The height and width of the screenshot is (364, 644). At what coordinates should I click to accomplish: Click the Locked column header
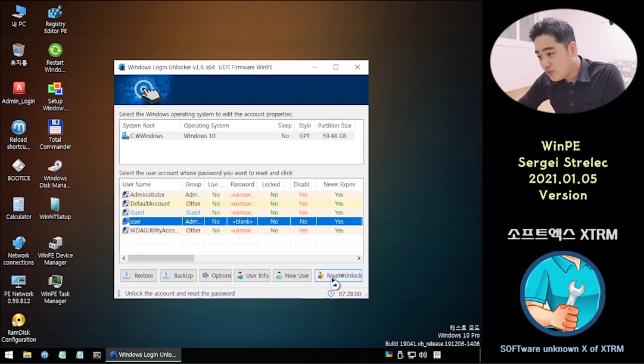point(274,185)
